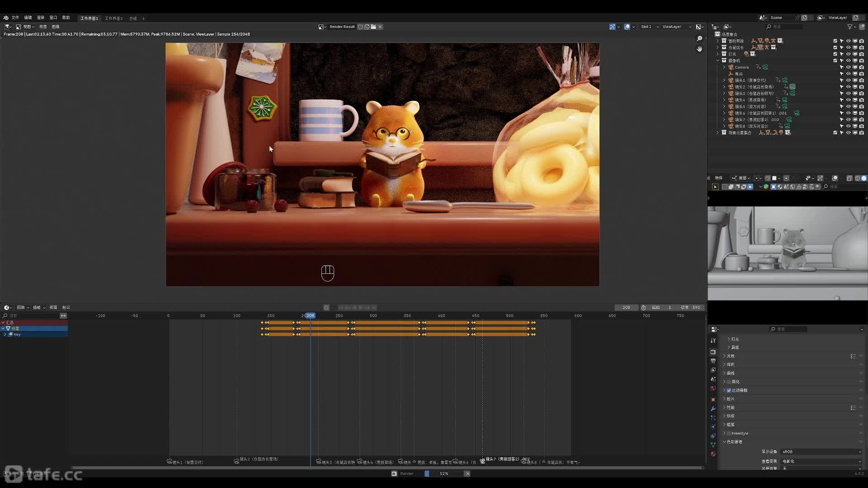Open the Output properties tab icon
This screenshot has height=488, width=868.
[713, 361]
